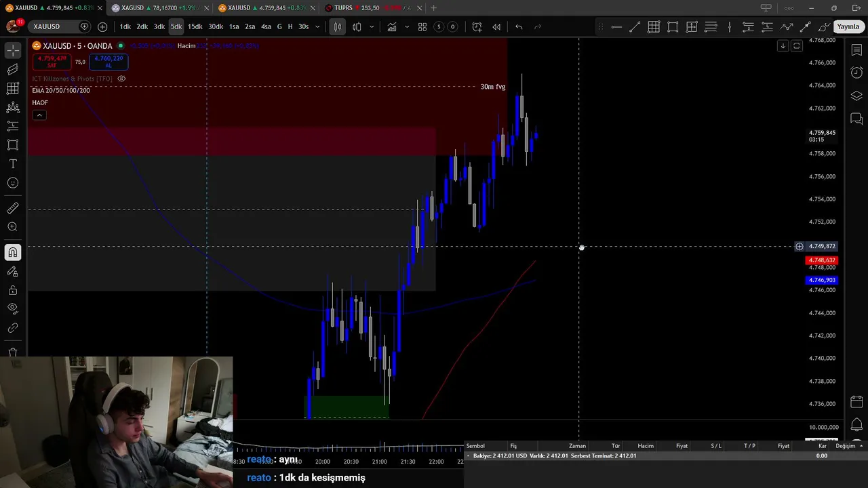
Task: Toggle the magnet mode tool
Action: [x=13, y=252]
